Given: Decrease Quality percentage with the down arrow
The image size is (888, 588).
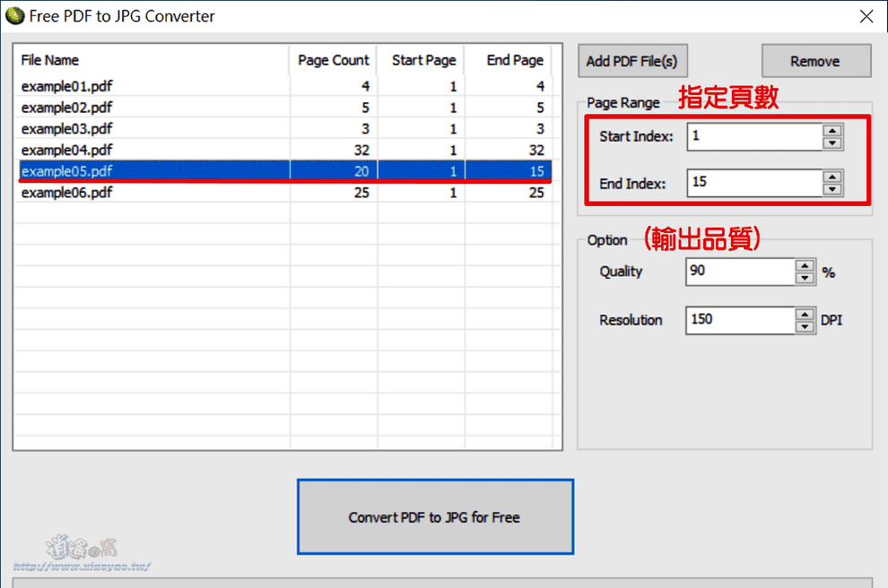Looking at the screenshot, I should [x=805, y=278].
